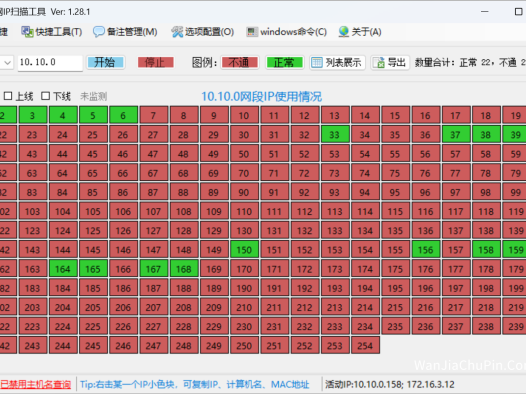Maximize the IP scanner window
This screenshot has width=526, height=394.
(x=518, y=12)
